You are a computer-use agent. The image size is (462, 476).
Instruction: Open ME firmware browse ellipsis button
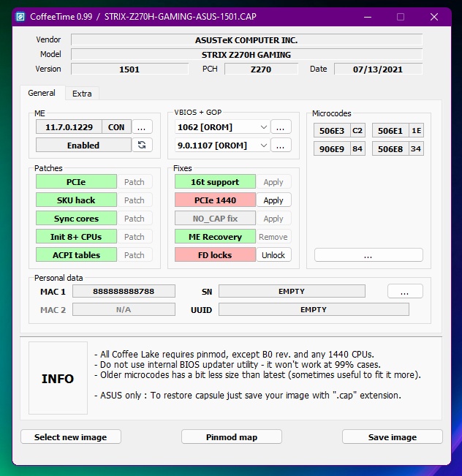pyautogui.click(x=142, y=127)
